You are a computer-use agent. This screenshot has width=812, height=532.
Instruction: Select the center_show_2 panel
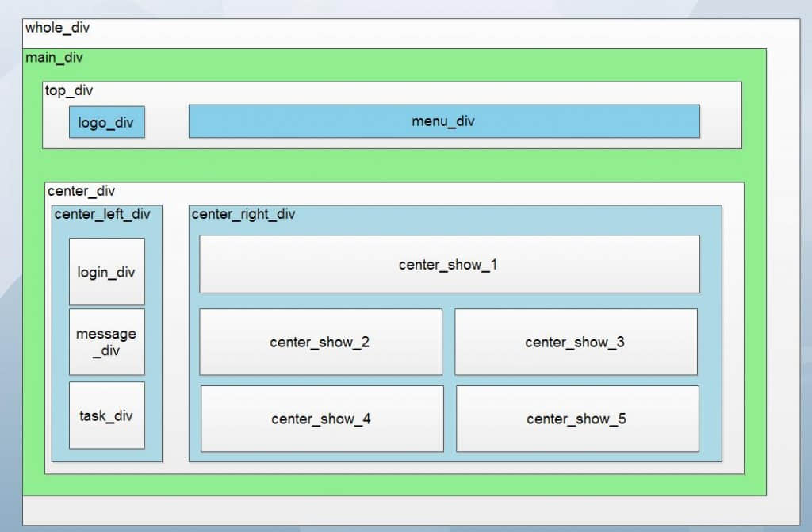[x=320, y=342]
